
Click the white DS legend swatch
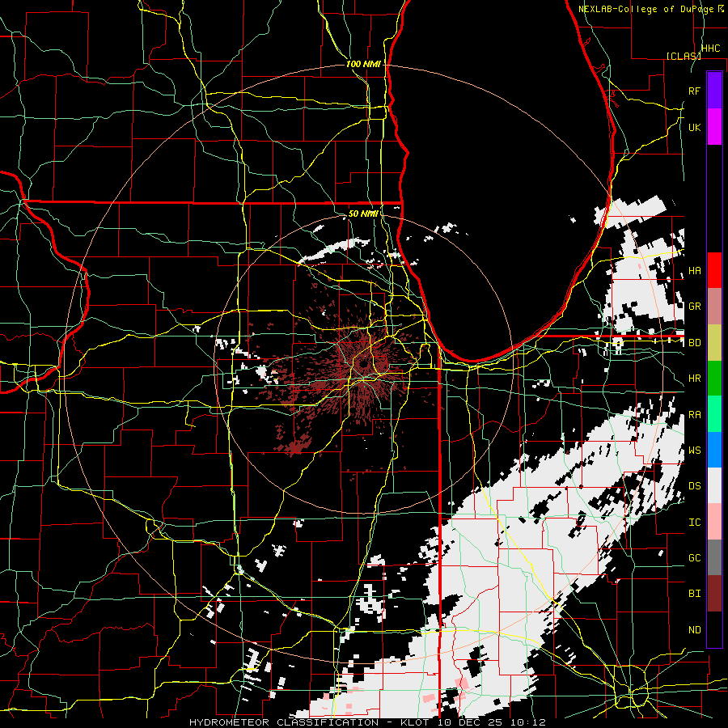pyautogui.click(x=714, y=485)
